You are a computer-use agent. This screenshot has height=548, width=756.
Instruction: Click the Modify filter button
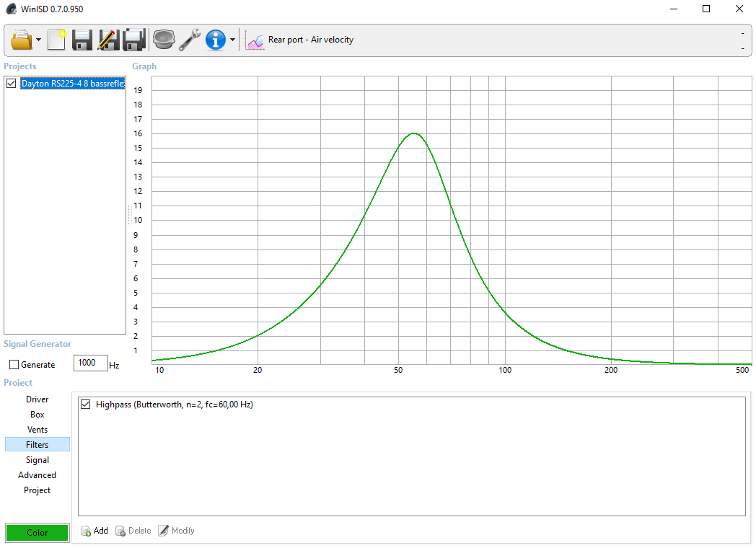pyautogui.click(x=177, y=531)
